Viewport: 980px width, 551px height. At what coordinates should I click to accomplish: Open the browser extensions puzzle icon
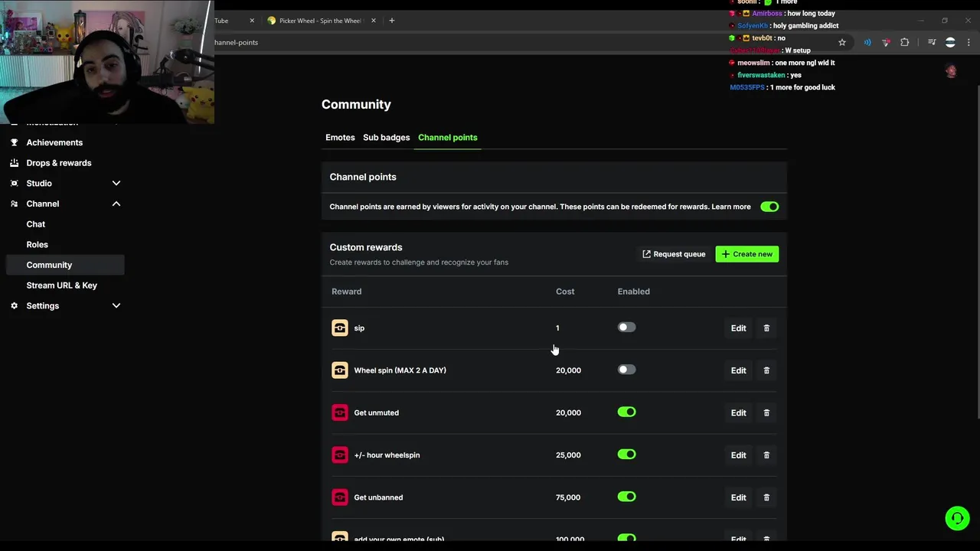pos(904,43)
